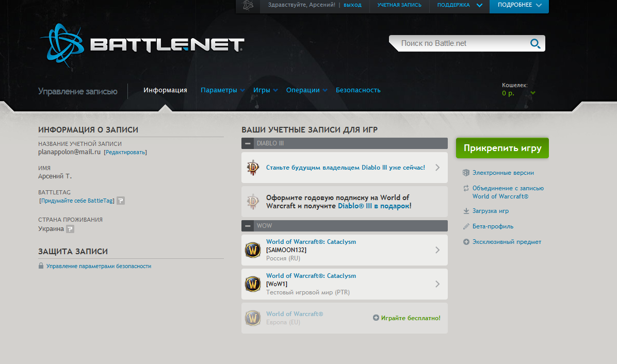
Task: Click the question mark icon next to BattleTag
Action: pos(121,201)
